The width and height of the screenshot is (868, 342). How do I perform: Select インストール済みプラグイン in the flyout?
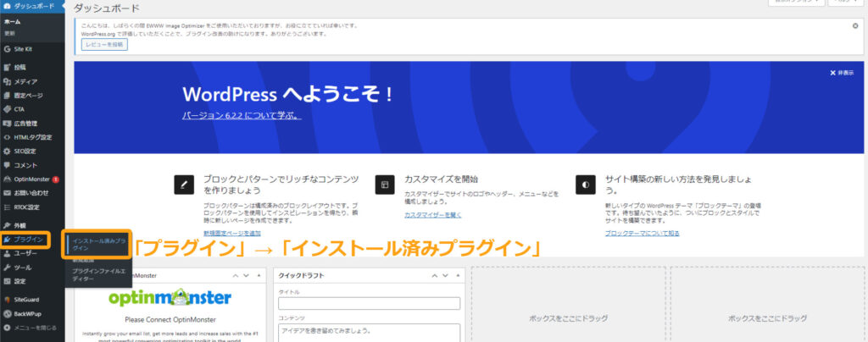98,245
